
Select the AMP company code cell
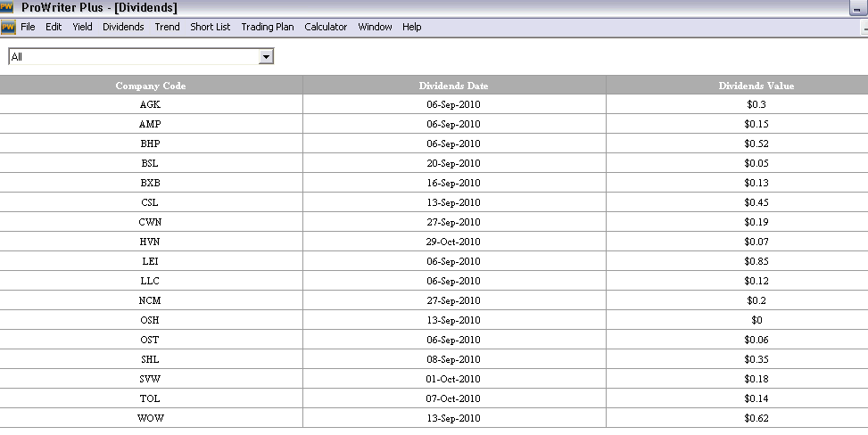[x=151, y=124]
